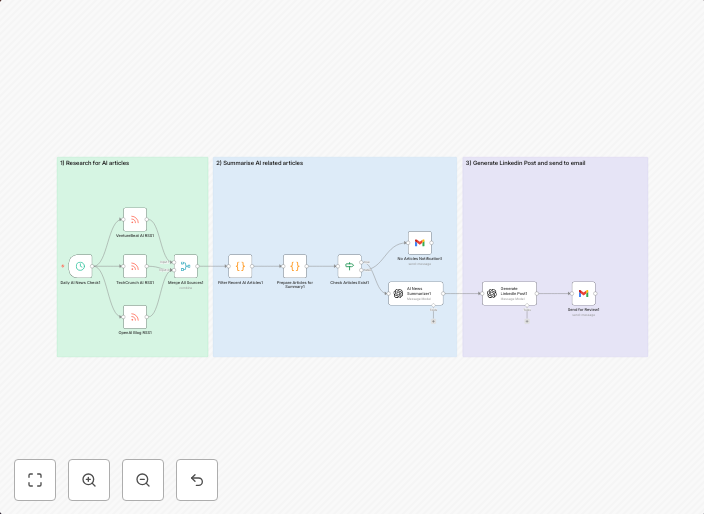Zoom out of the workflow canvas
Screen dimensions: 704x514
pyautogui.click(x=143, y=480)
